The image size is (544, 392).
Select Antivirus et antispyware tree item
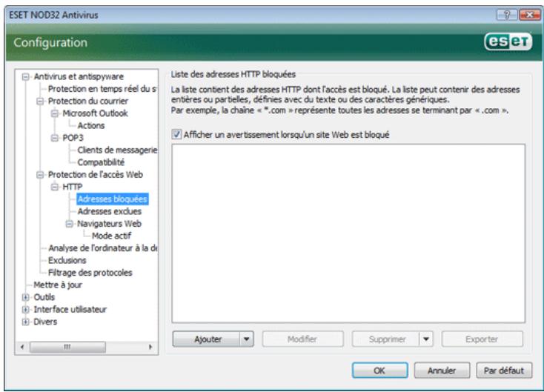click(79, 76)
